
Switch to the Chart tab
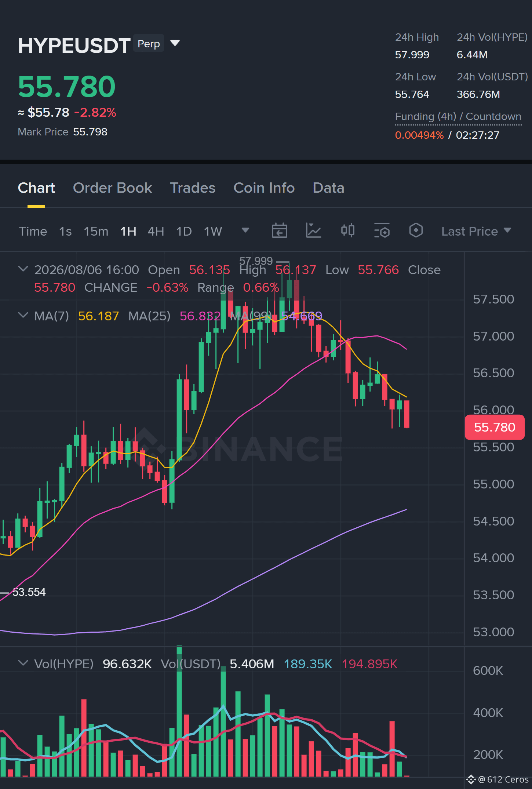pyautogui.click(x=36, y=188)
